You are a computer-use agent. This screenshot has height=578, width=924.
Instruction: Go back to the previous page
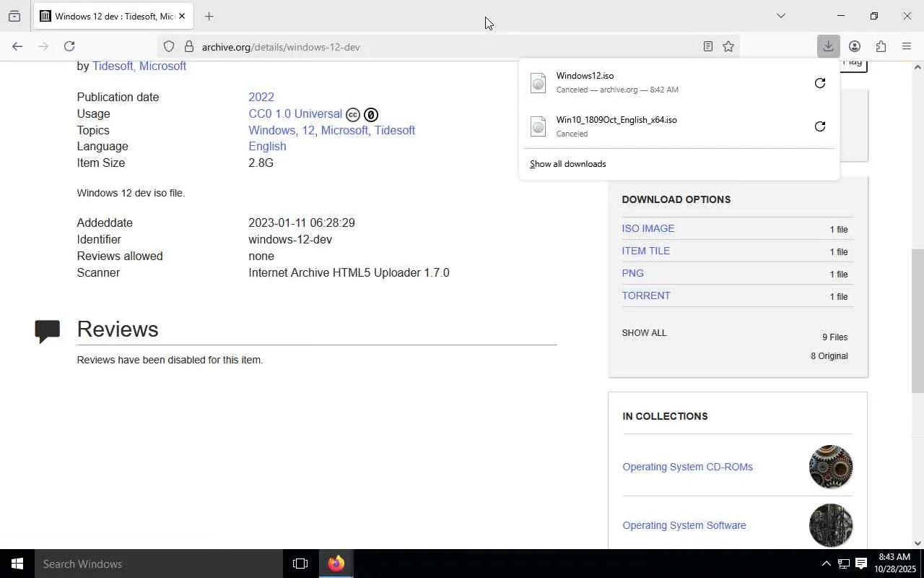17,46
